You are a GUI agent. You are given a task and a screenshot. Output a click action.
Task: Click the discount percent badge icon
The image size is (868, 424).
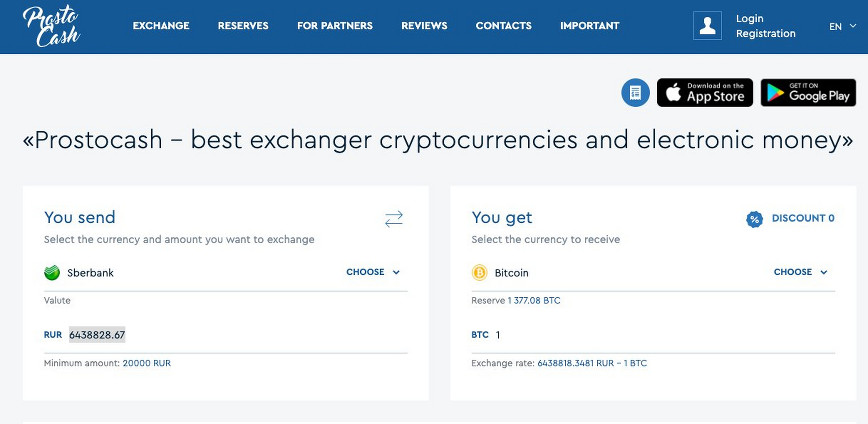coord(754,220)
